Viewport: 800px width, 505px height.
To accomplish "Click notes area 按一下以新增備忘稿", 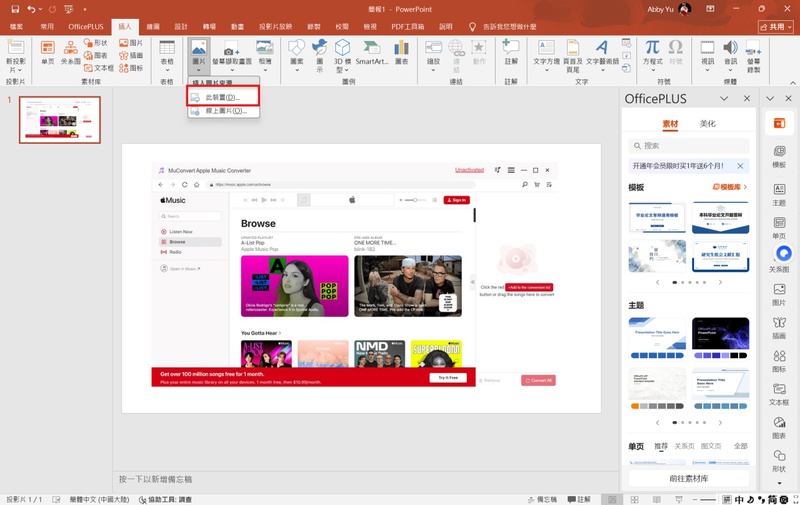I will pos(156,479).
